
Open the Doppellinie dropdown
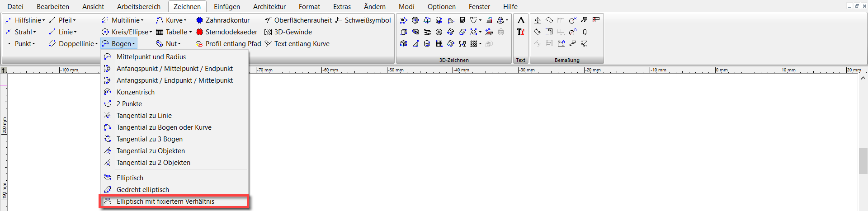pos(96,44)
